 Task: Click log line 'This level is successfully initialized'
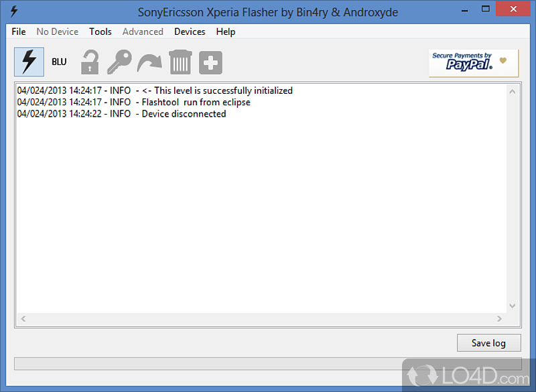[x=155, y=90]
